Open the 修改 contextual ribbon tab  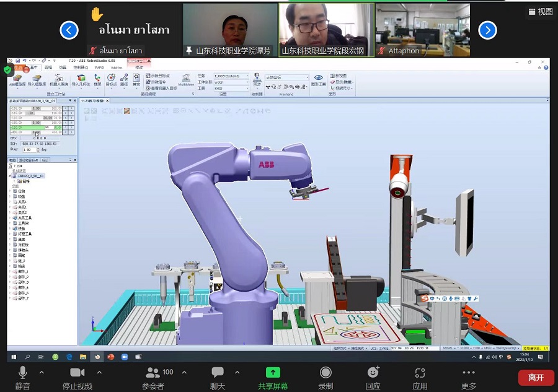pyautogui.click(x=139, y=67)
